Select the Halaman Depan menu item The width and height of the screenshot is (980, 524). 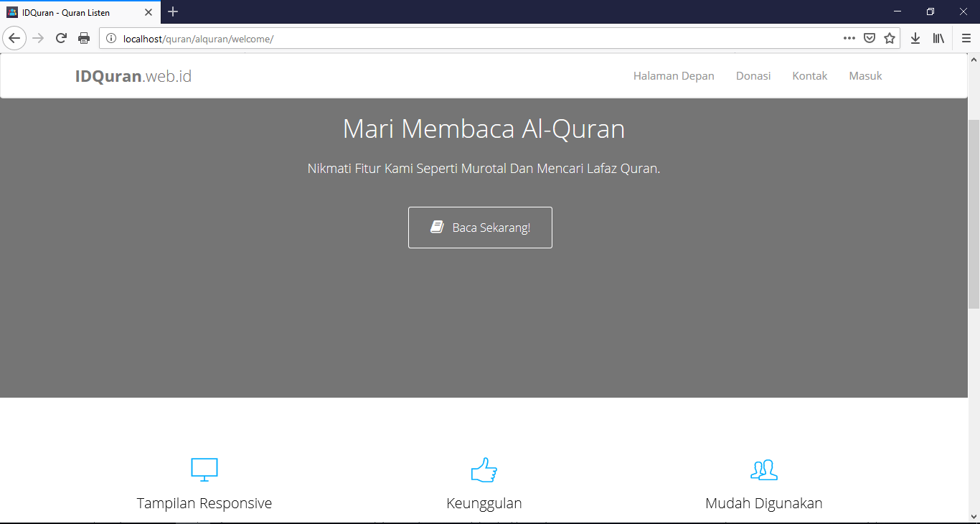[673, 75]
